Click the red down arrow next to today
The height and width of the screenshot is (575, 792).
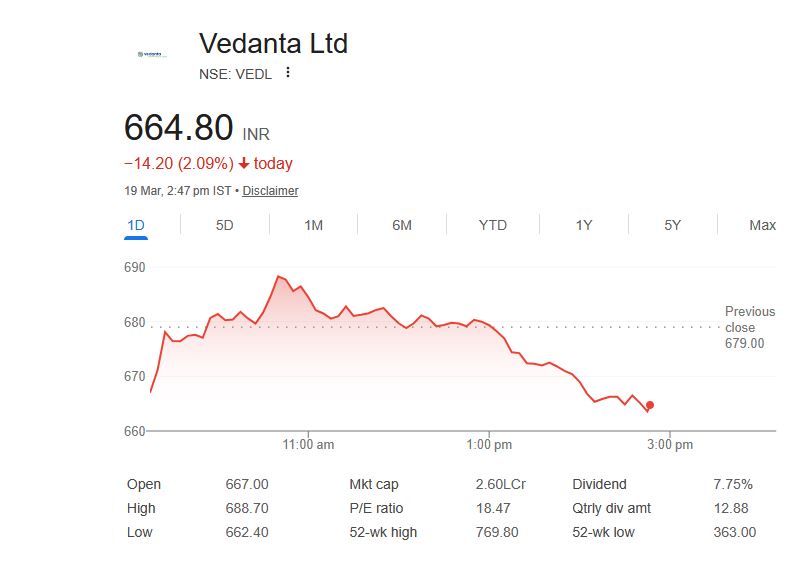point(244,164)
